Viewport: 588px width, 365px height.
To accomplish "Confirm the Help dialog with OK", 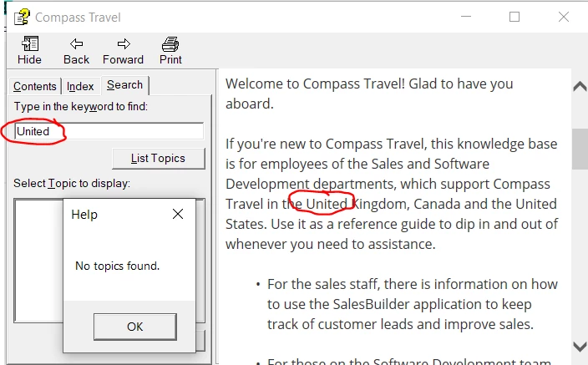I will click(135, 327).
